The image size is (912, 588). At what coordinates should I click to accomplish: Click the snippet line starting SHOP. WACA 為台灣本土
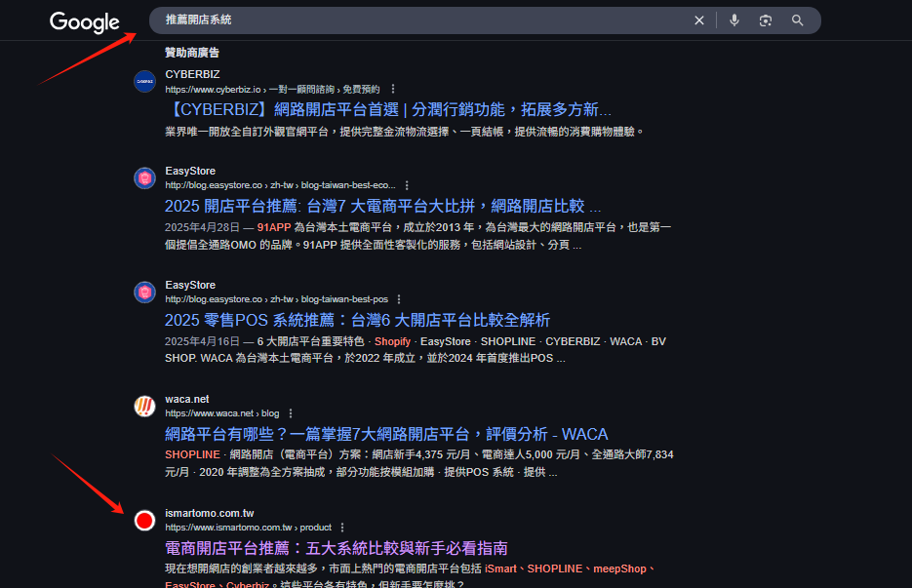pos(365,358)
